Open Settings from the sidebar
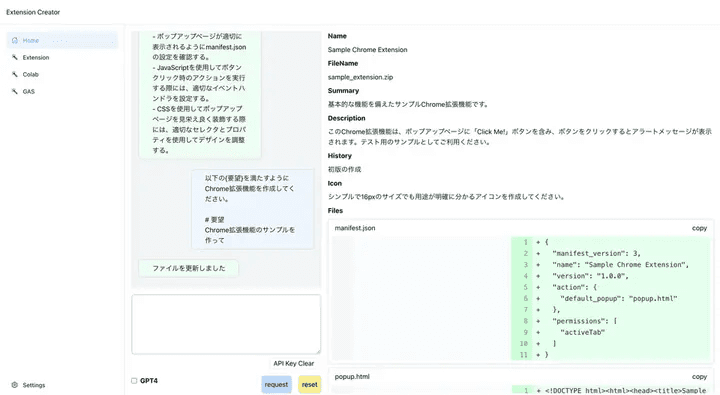Screen dimensions: 720x395 pyautogui.click(x=62, y=385)
